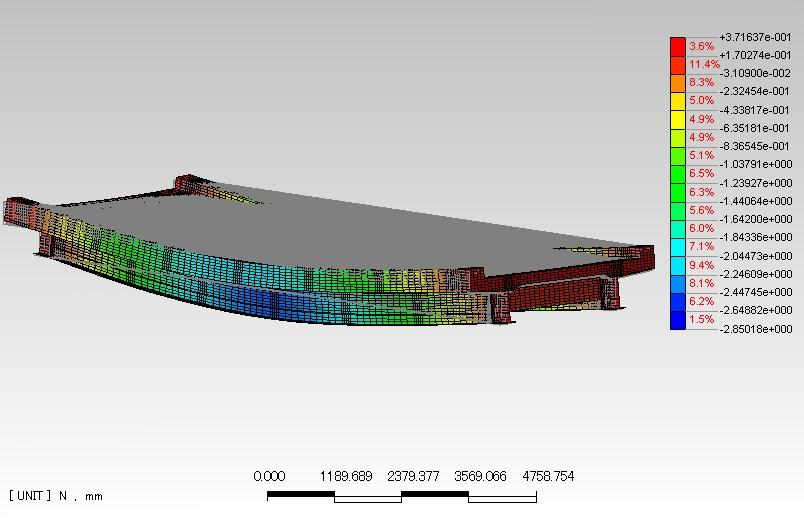804x523 pixels.
Task: Click the legend value -6.35181e-001
Action: (755, 128)
